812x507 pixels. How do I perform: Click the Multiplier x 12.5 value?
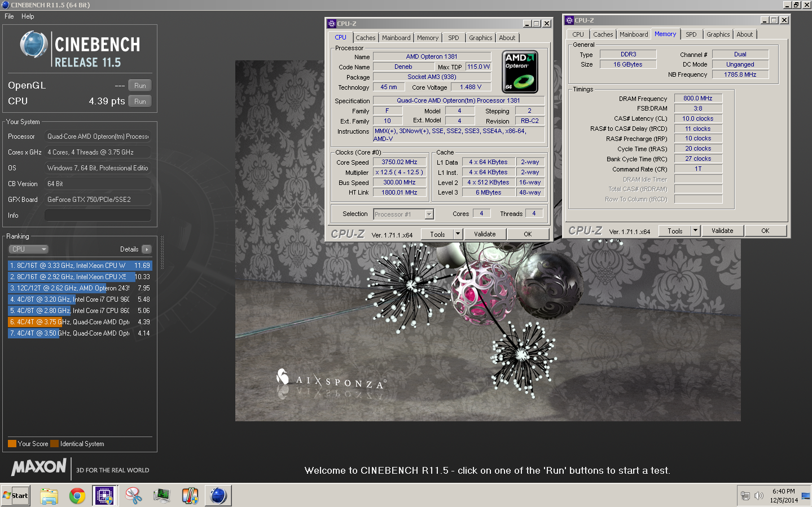(x=400, y=172)
